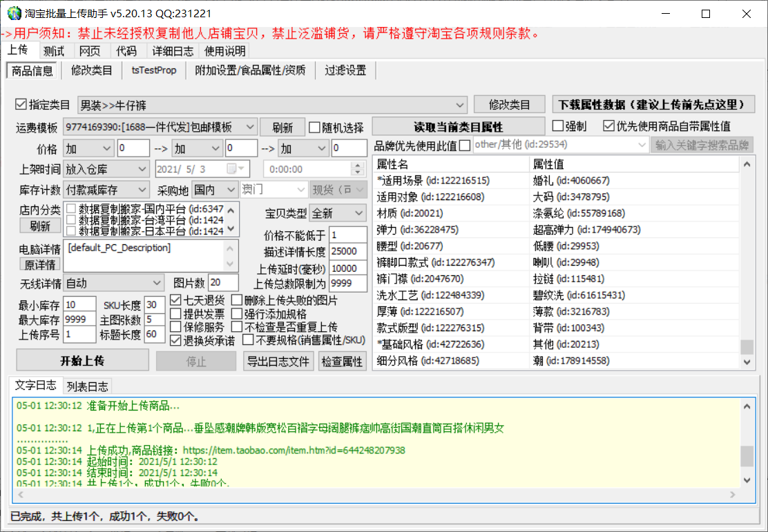768x532 pixels.
Task: Click the 图片数 input field
Action: pos(223,282)
